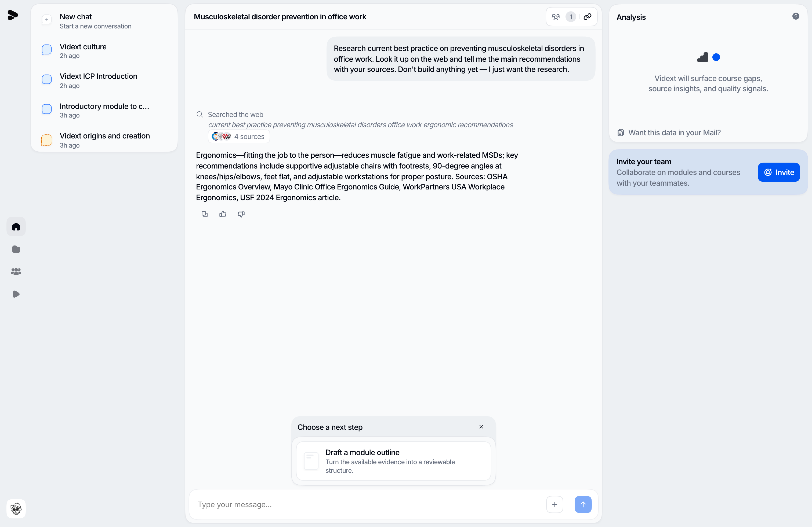Image resolution: width=812 pixels, height=527 pixels.
Task: Click the Invite button
Action: (x=779, y=172)
